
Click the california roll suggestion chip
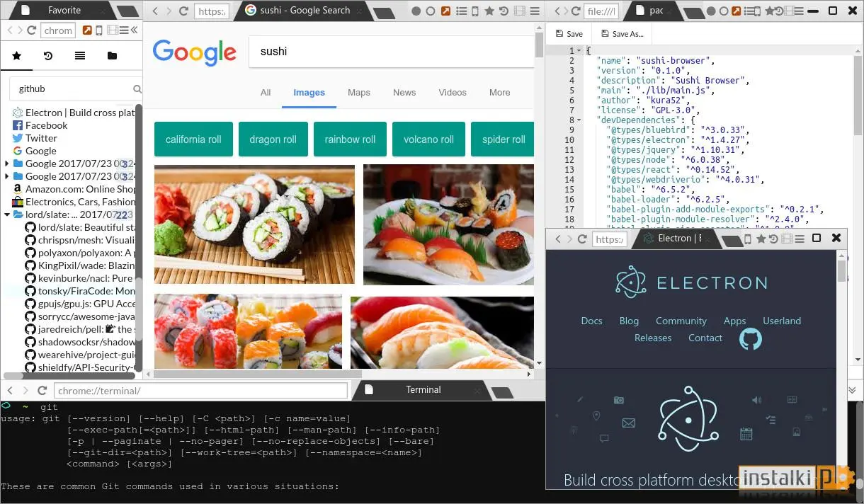click(x=193, y=139)
